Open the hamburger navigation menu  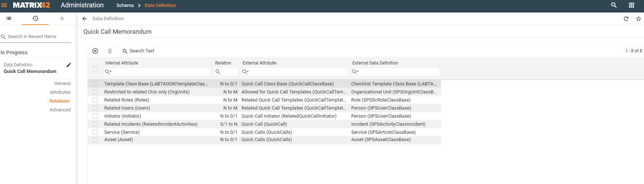4,5
